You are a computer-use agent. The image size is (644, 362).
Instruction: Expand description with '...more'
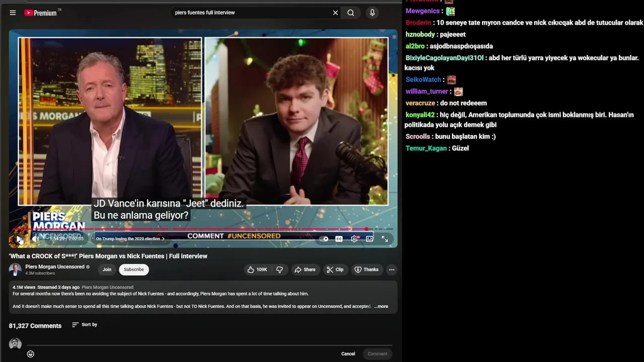[381, 306]
